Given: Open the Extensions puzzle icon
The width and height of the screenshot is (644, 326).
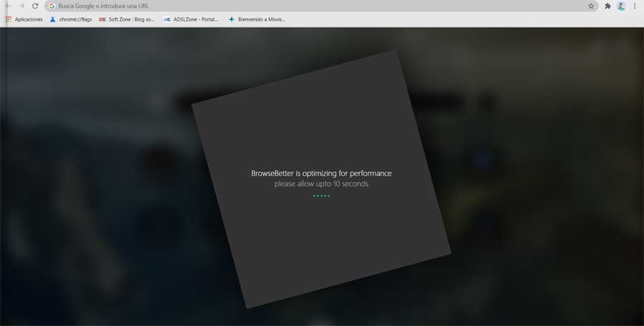Looking at the screenshot, I should pyautogui.click(x=608, y=6).
